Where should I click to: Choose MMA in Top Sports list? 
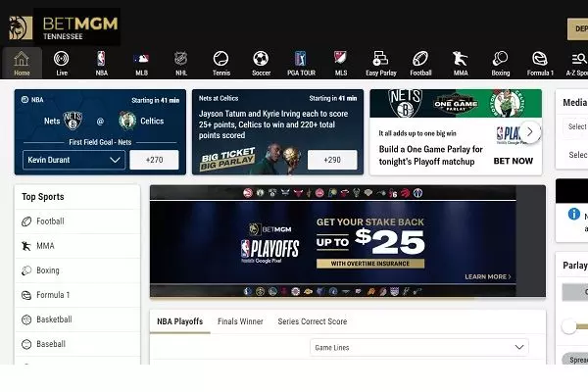tap(77, 246)
